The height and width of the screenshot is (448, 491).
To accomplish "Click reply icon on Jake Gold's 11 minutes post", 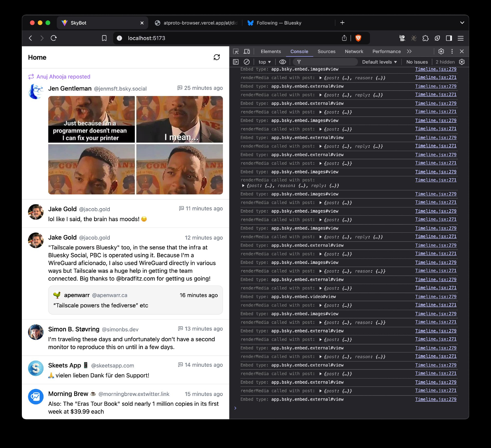I will 181,208.
